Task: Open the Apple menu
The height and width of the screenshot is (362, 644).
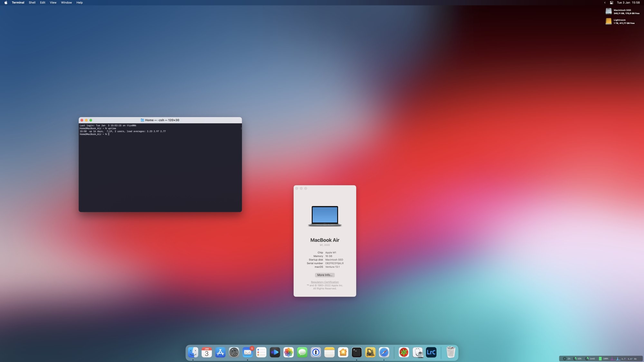Action: click(x=6, y=3)
